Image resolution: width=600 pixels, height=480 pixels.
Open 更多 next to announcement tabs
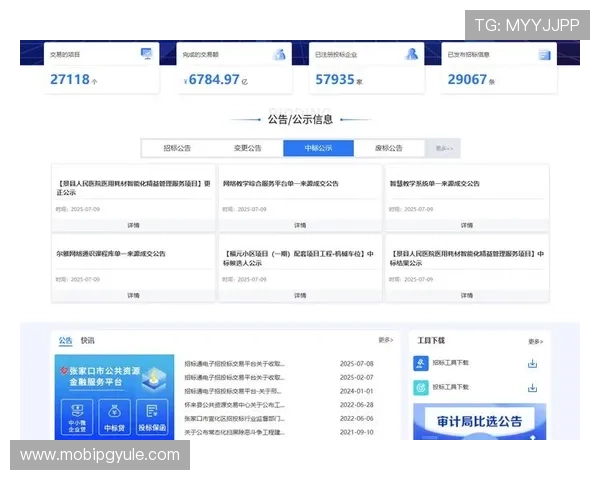[x=444, y=148]
